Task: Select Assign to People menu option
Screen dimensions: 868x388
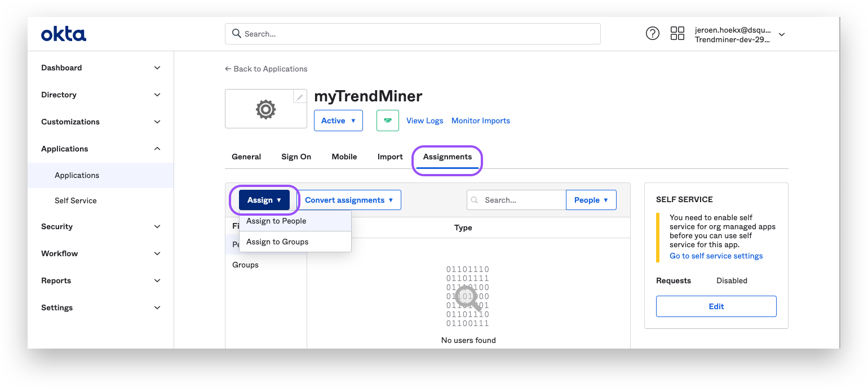Action: (276, 221)
